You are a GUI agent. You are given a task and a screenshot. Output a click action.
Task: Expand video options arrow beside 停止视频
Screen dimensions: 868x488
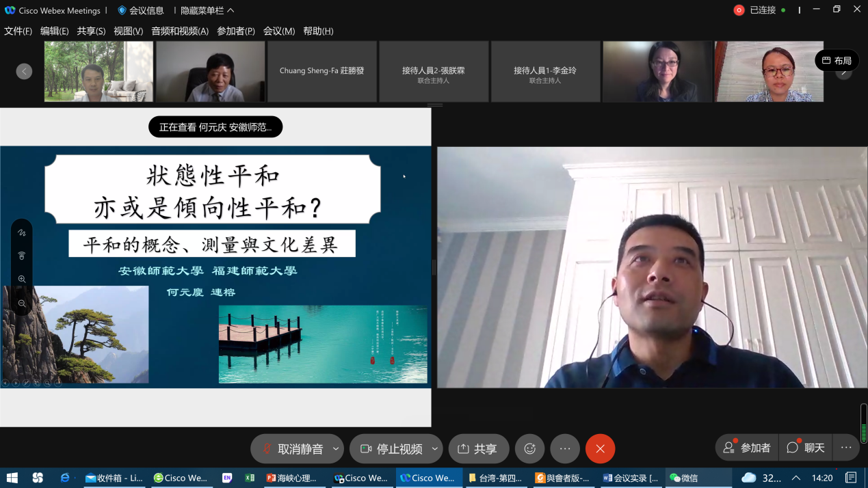[x=435, y=449]
